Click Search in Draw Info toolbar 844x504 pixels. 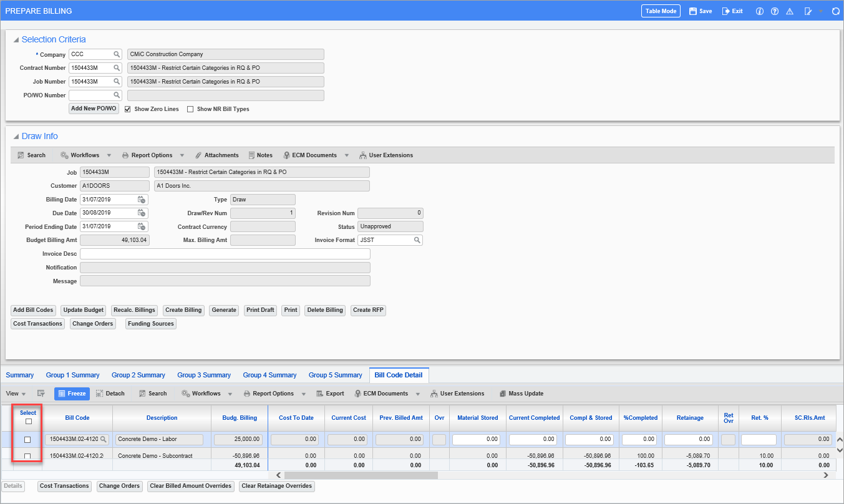[x=31, y=155]
